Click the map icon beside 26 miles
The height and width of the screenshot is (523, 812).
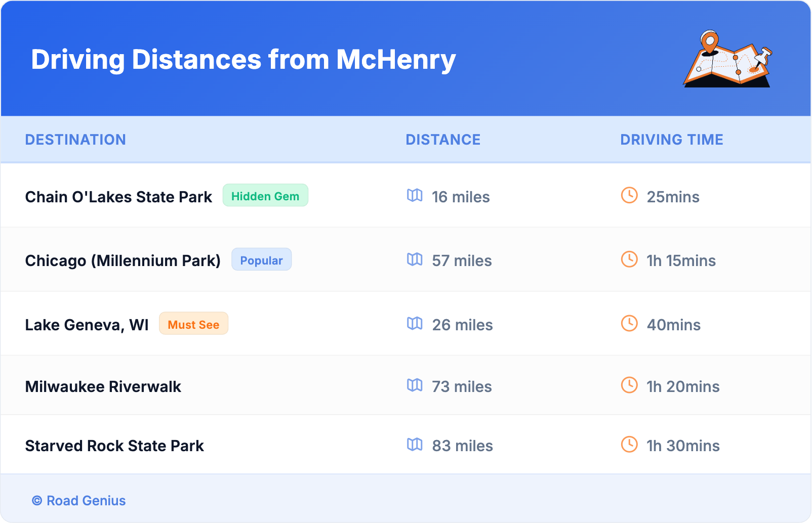click(x=415, y=323)
